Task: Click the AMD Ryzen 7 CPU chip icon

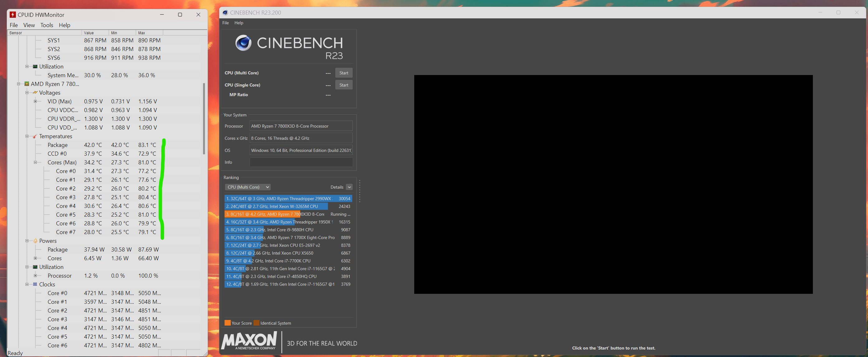Action: (26, 84)
